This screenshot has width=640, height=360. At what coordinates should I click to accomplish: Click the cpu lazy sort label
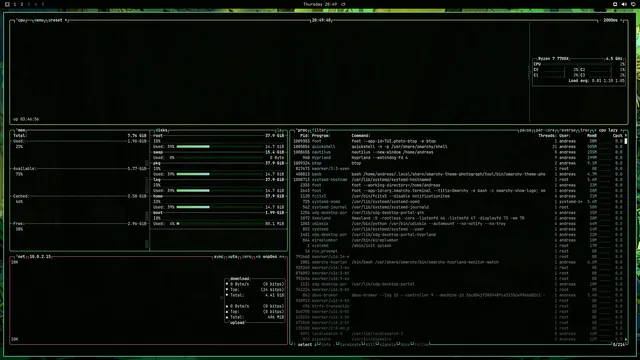608,130
